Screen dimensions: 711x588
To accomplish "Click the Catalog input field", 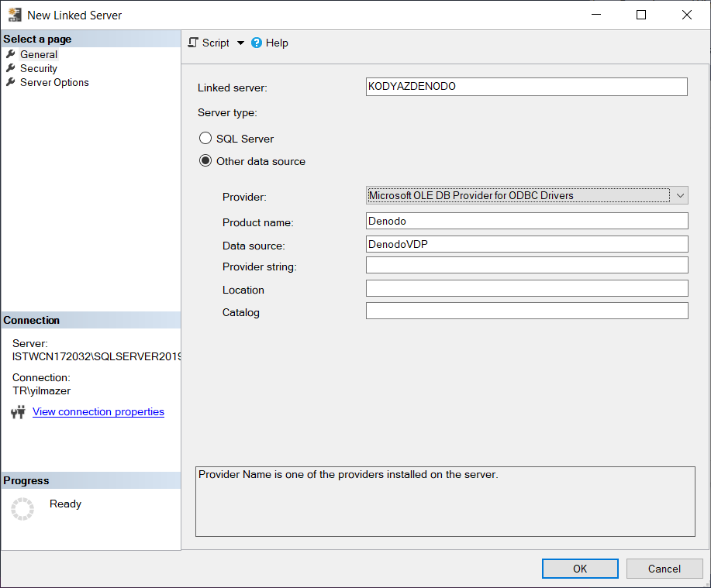I will [527, 311].
